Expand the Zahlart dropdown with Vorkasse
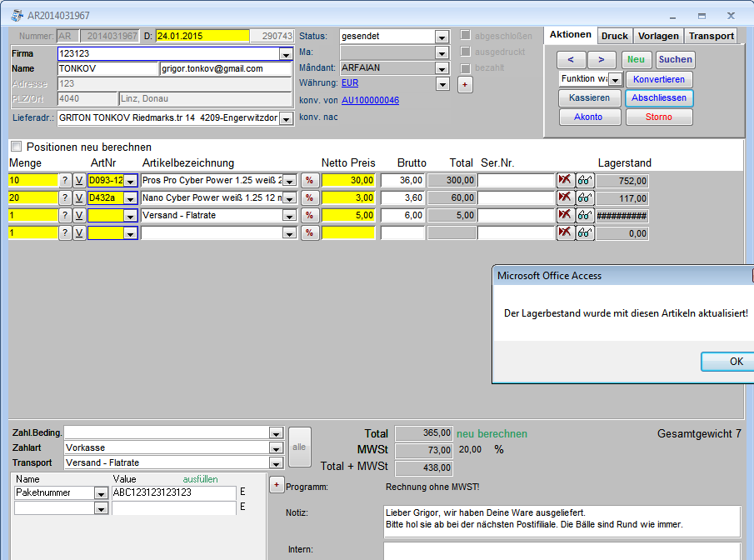Viewport: 754px width, 560px height. [276, 448]
